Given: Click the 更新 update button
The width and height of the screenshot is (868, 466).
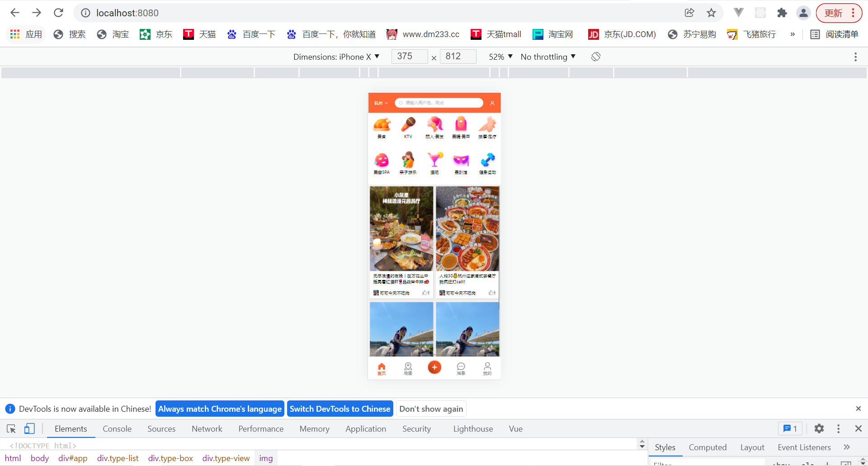Looking at the screenshot, I should pos(839,13).
